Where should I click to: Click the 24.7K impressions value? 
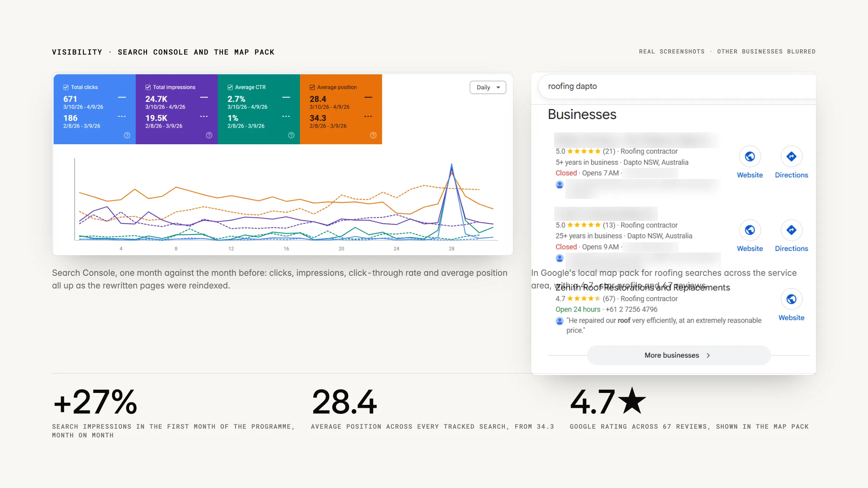click(x=156, y=99)
